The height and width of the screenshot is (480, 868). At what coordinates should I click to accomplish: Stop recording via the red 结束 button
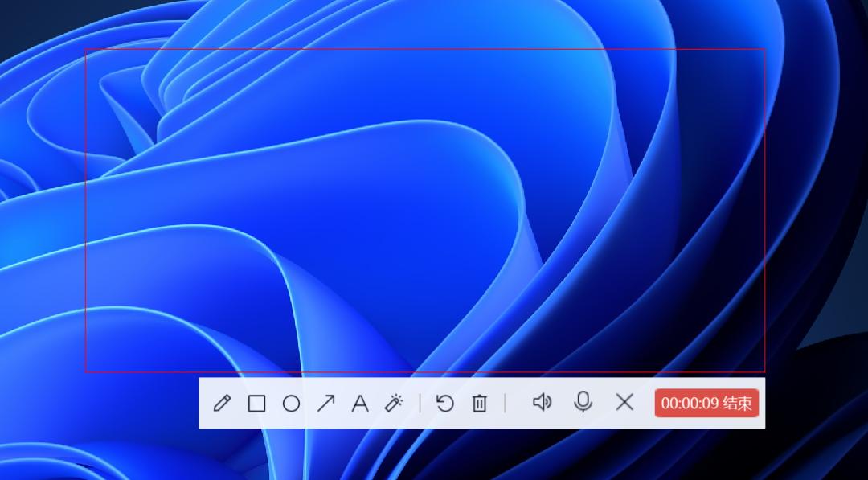pyautogui.click(x=706, y=403)
